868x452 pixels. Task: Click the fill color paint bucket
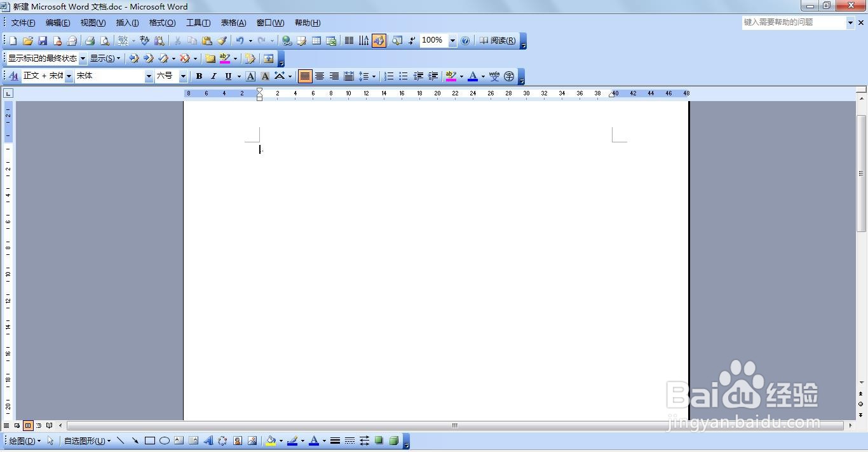tap(271, 441)
